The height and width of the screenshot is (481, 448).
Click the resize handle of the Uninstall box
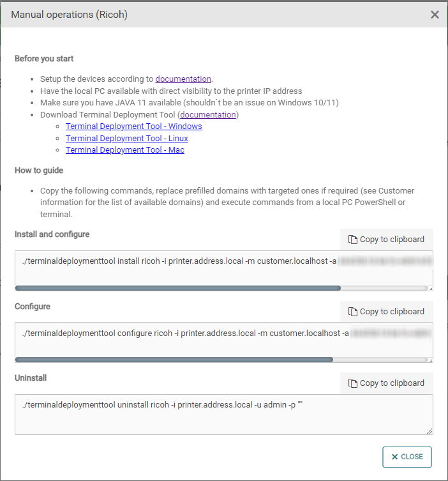(431, 432)
